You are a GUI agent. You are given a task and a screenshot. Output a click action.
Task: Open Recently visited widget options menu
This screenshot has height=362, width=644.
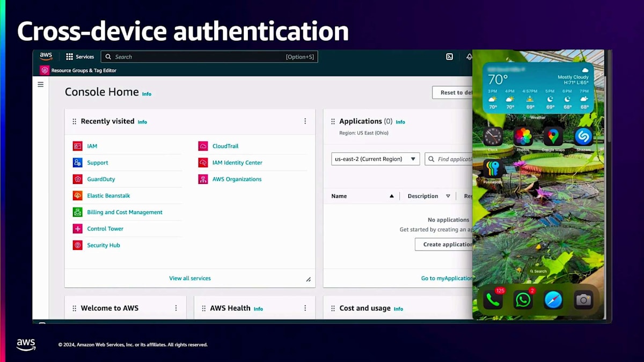click(x=305, y=121)
